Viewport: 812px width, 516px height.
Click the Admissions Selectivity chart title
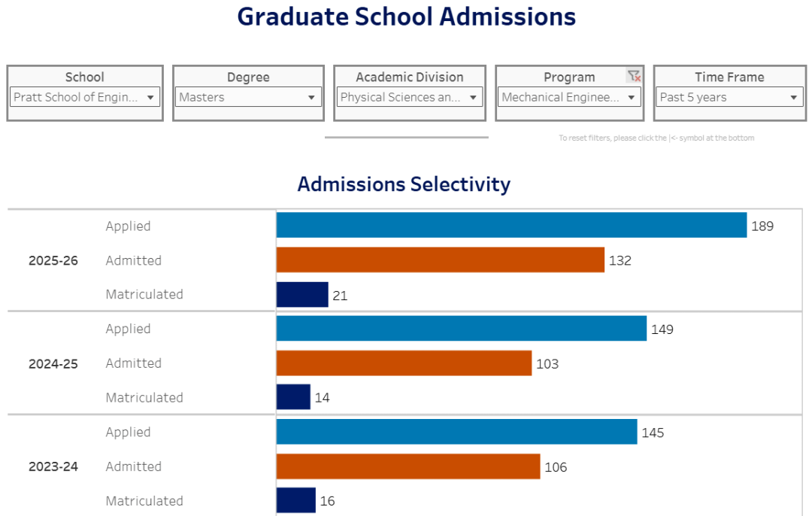404,184
